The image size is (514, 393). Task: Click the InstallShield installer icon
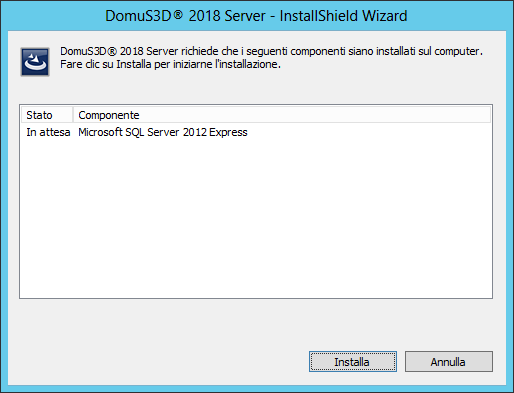point(35,62)
